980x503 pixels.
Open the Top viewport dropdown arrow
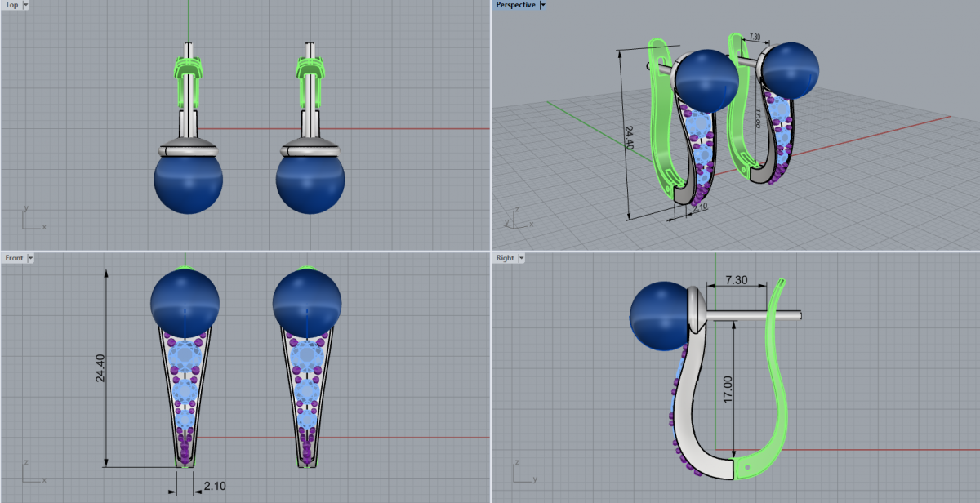click(26, 5)
